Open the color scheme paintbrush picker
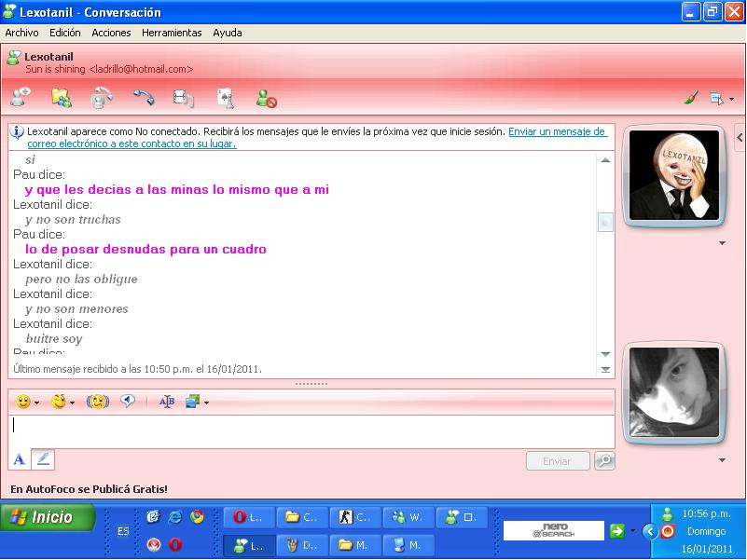Viewport: 747px width, 560px height. (x=691, y=97)
